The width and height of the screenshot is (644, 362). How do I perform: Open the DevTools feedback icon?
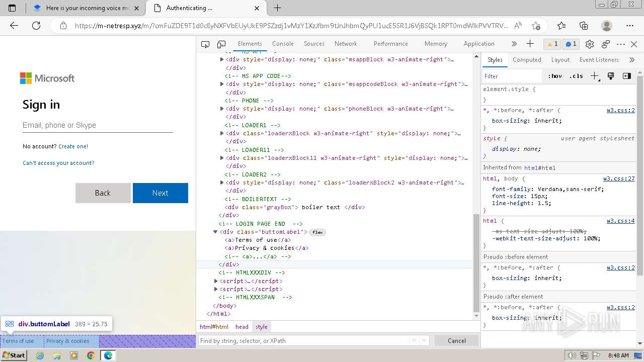point(606,44)
